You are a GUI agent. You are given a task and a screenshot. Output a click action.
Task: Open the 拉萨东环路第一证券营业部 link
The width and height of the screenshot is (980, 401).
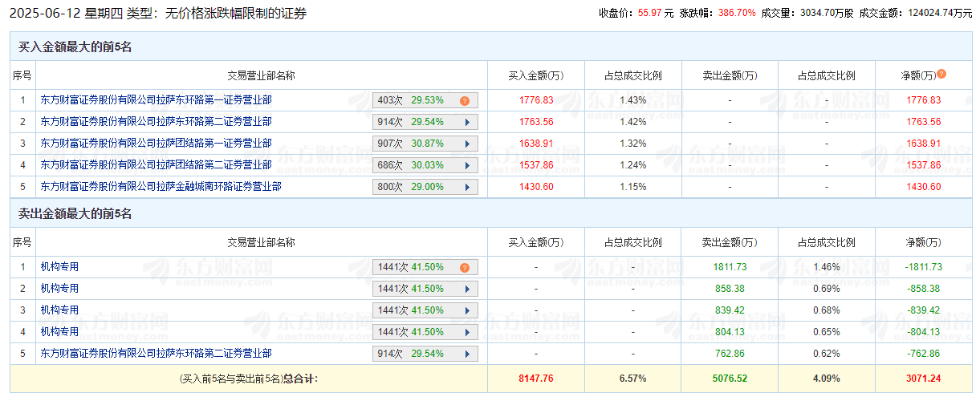156,100
